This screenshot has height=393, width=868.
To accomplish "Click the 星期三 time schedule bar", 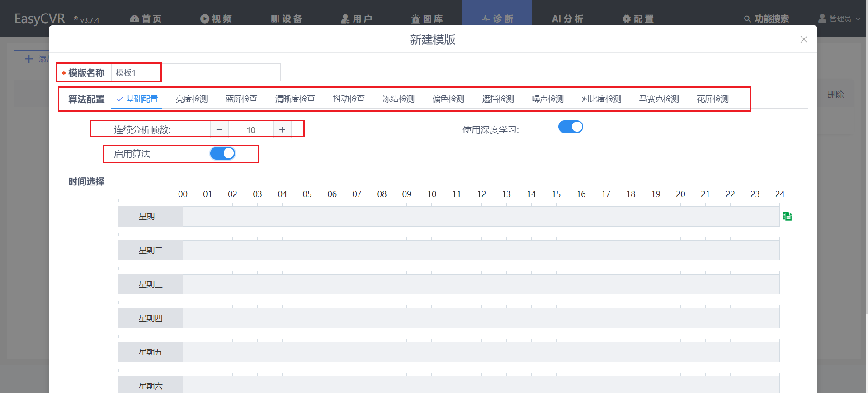I will tap(481, 284).
